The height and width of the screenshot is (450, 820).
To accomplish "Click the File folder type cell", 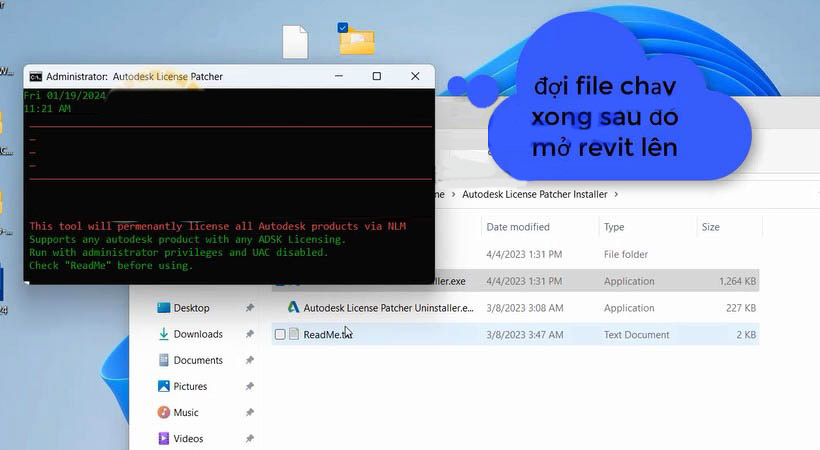I will [625, 254].
